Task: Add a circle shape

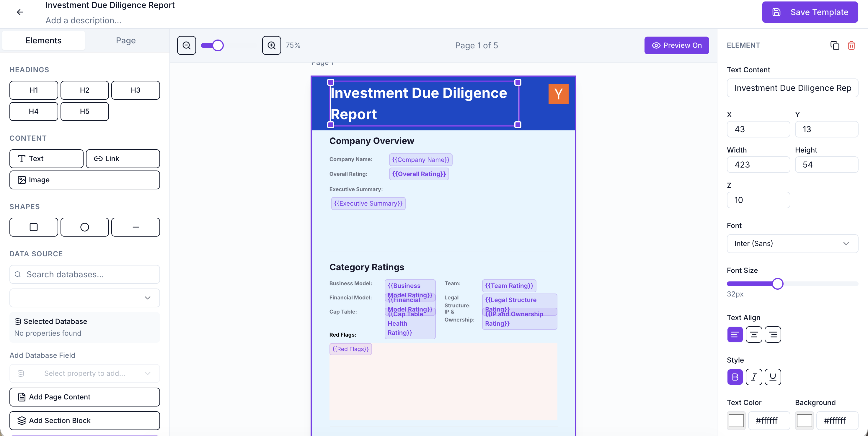Action: point(84,227)
